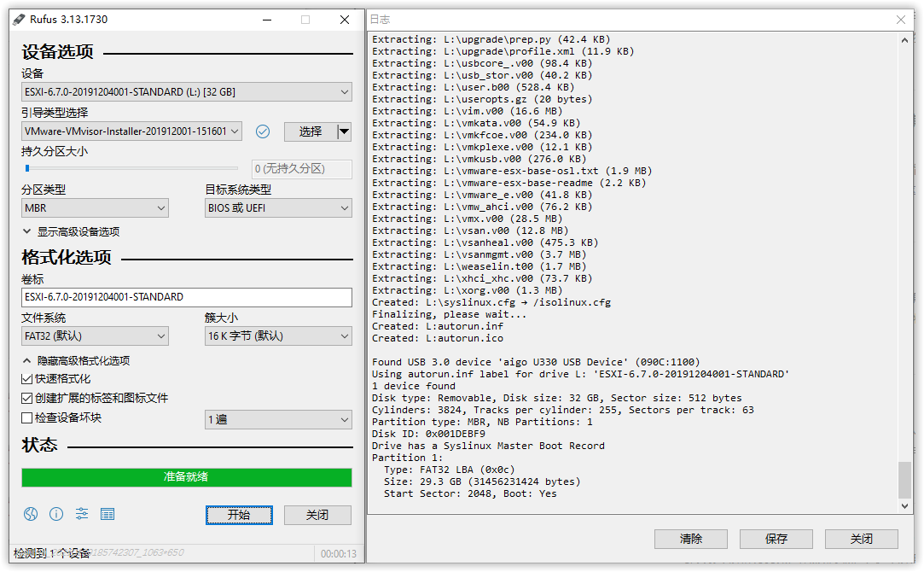Image resolution: width=924 pixels, height=572 pixels.
Task: Open the 设备 device dropdown
Action: point(186,92)
